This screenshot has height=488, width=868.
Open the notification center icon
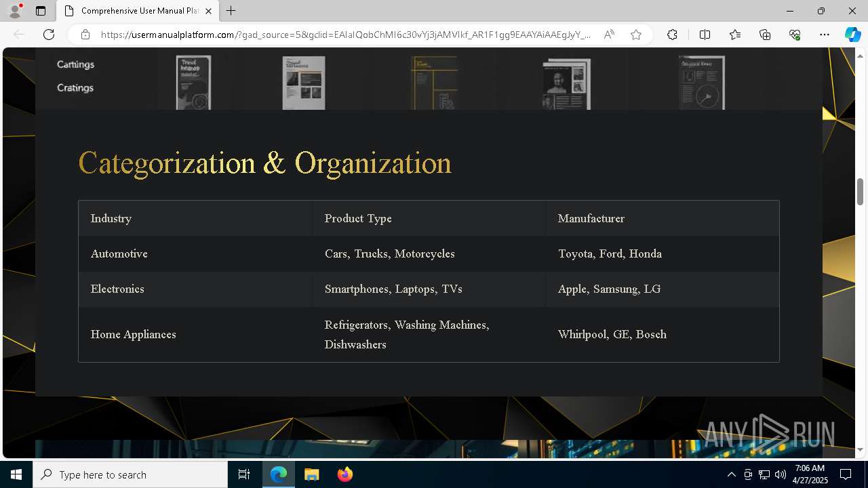tap(846, 474)
